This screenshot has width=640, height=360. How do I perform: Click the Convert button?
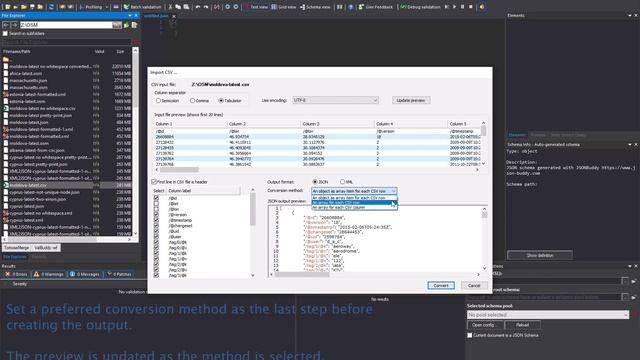[441, 285]
